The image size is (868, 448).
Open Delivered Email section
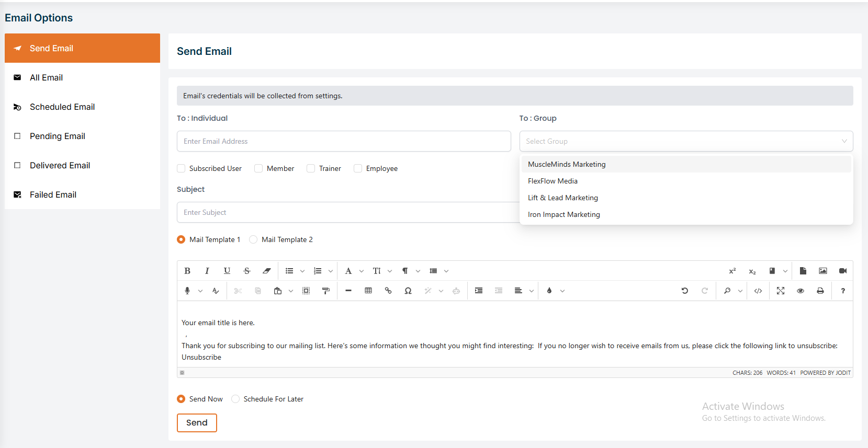82,165
